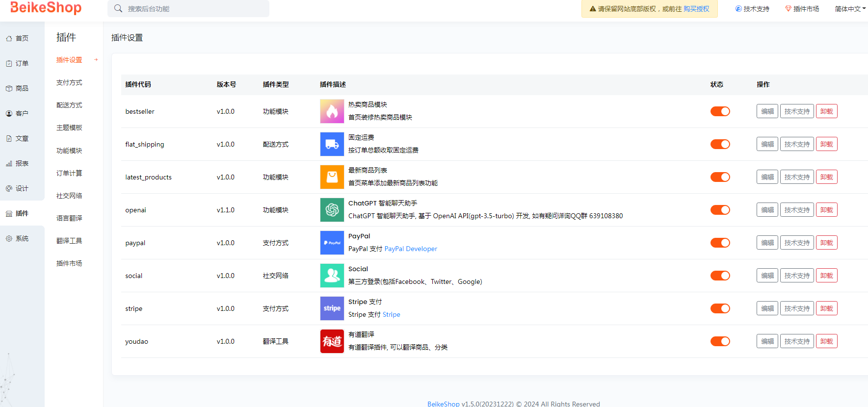
Task: Click the Social plugin user icon
Action: (x=332, y=276)
